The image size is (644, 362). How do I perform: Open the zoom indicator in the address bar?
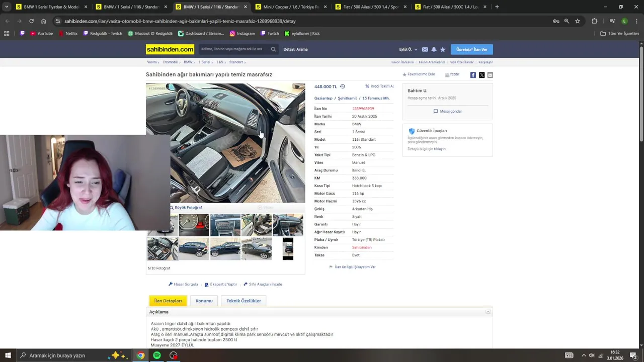tap(567, 21)
